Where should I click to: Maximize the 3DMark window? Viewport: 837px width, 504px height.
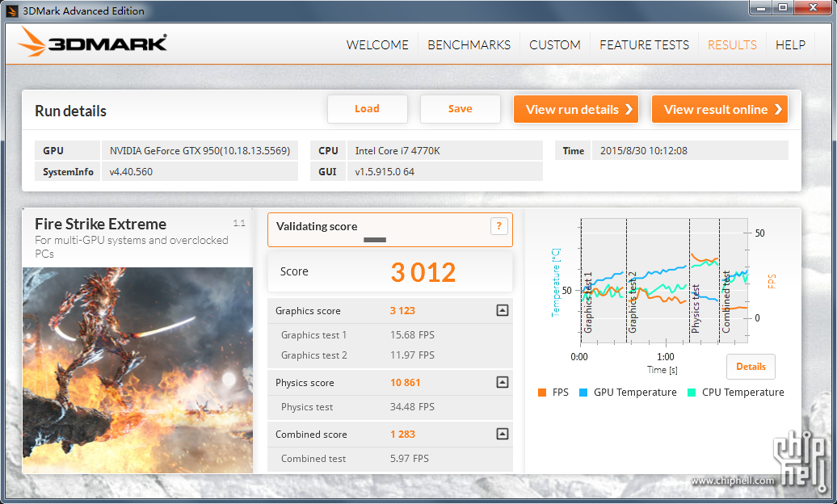(783, 8)
